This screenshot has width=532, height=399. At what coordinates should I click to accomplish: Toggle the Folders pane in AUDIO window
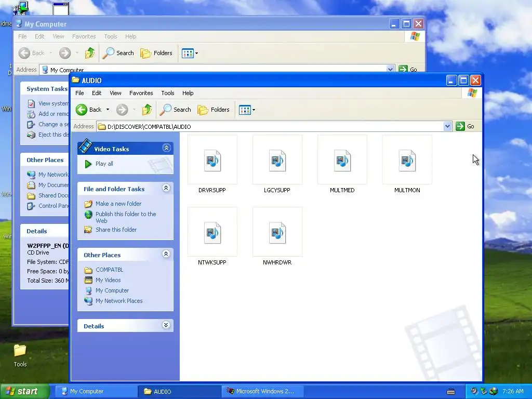point(214,110)
